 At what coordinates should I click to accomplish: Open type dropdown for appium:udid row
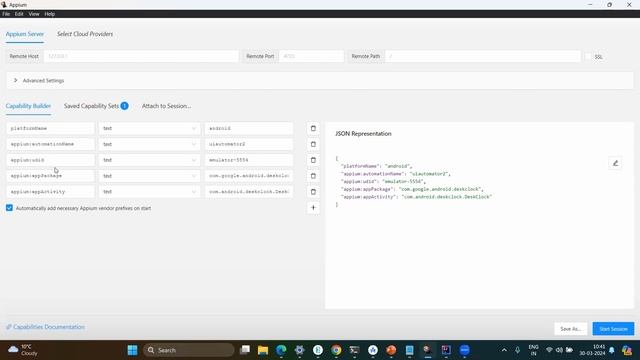(x=149, y=160)
